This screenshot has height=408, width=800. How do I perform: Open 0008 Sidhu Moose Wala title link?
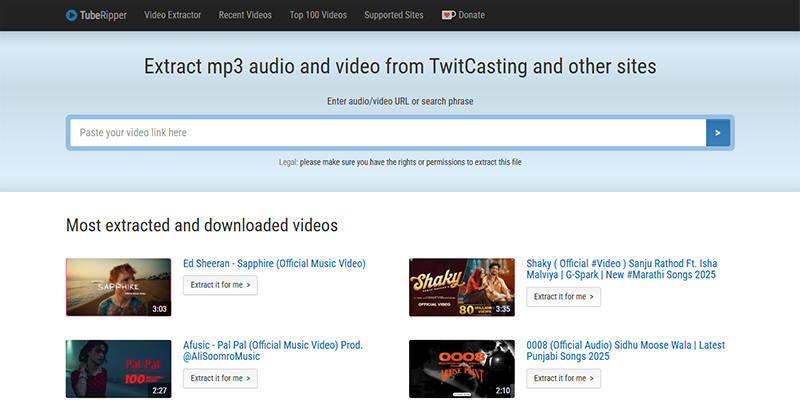coord(626,351)
